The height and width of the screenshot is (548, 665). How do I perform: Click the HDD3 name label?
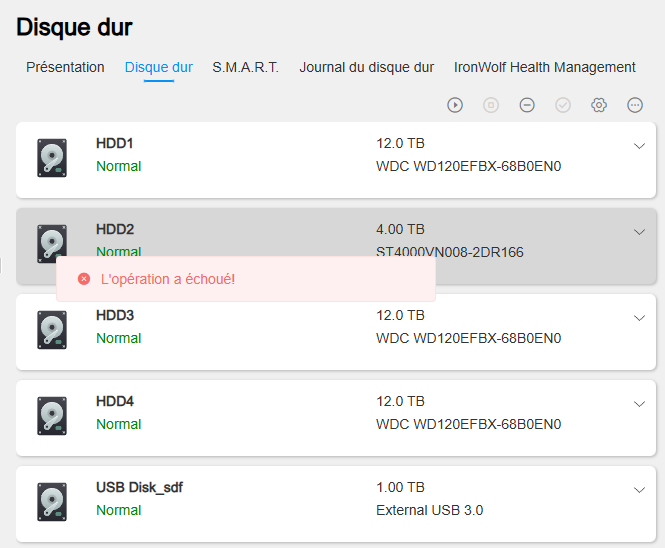point(115,316)
